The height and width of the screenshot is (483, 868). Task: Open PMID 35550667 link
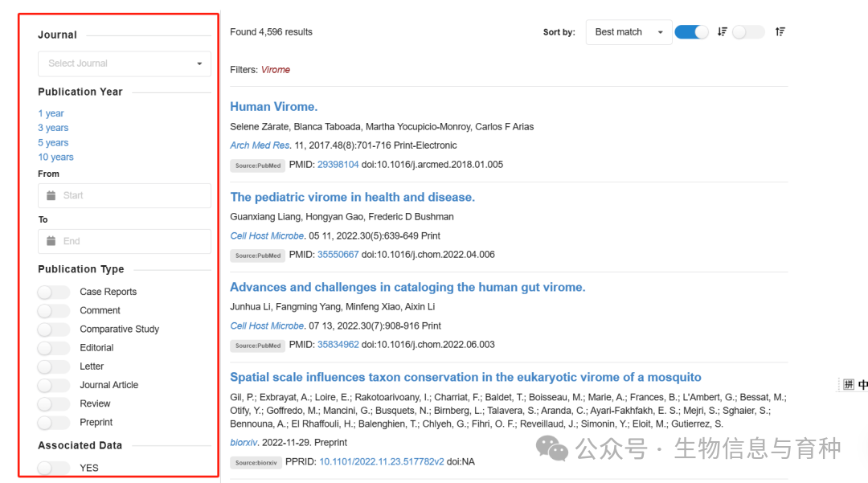tap(338, 255)
